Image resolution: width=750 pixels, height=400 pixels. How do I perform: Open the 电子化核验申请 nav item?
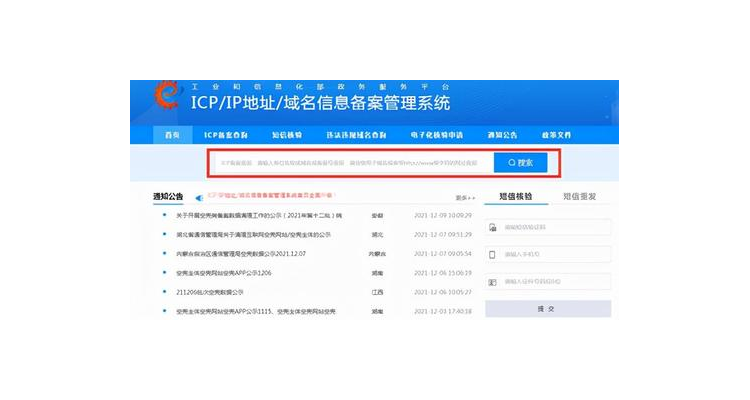click(x=437, y=135)
